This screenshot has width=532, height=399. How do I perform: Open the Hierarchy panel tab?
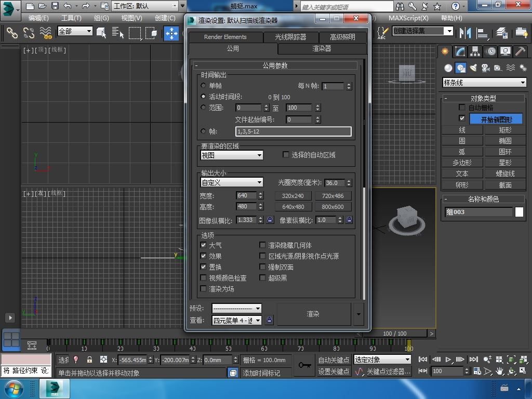[x=475, y=51]
